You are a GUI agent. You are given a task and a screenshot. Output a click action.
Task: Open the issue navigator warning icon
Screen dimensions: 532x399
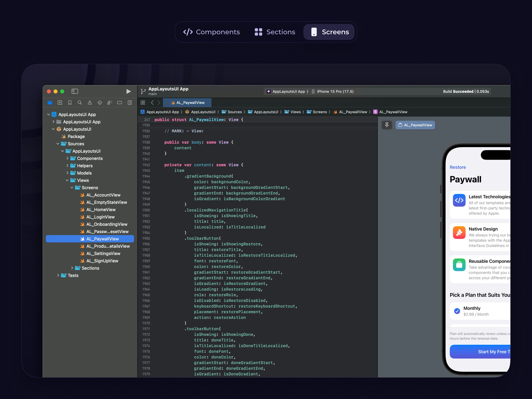90,103
